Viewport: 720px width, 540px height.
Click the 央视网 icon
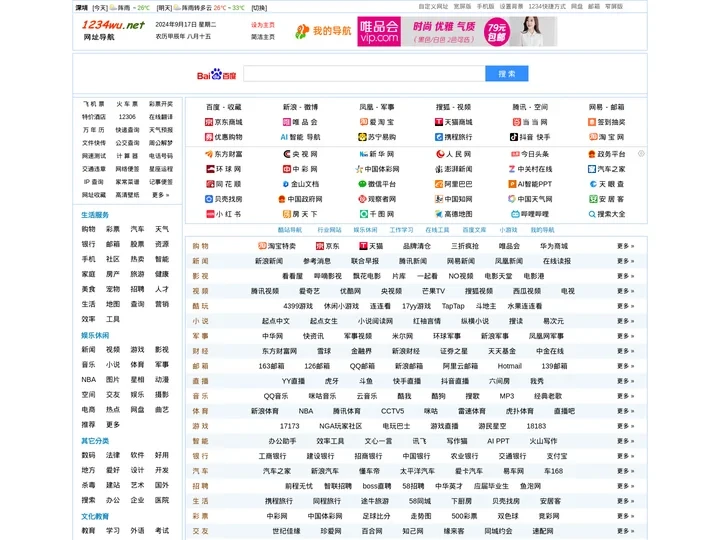[x=287, y=154]
